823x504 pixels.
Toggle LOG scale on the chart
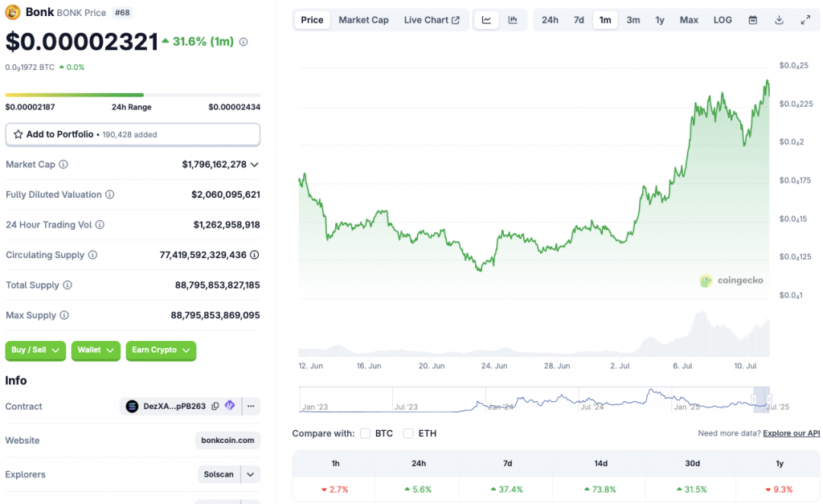click(722, 19)
